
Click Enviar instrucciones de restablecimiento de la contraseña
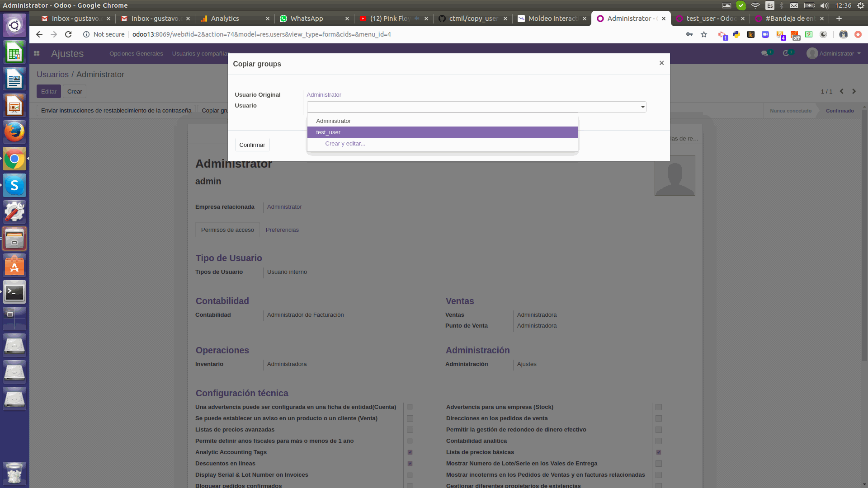pos(116,111)
